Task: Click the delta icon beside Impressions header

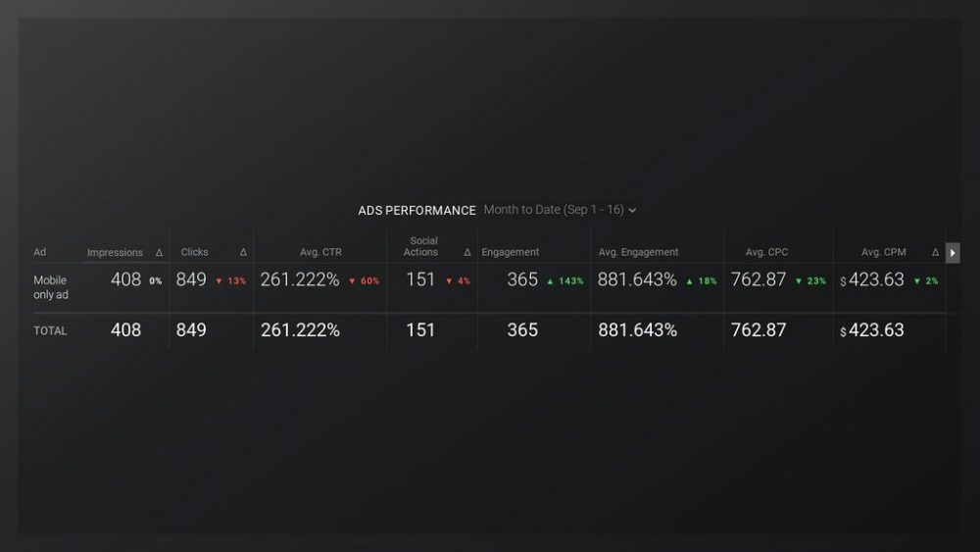Action: point(159,253)
